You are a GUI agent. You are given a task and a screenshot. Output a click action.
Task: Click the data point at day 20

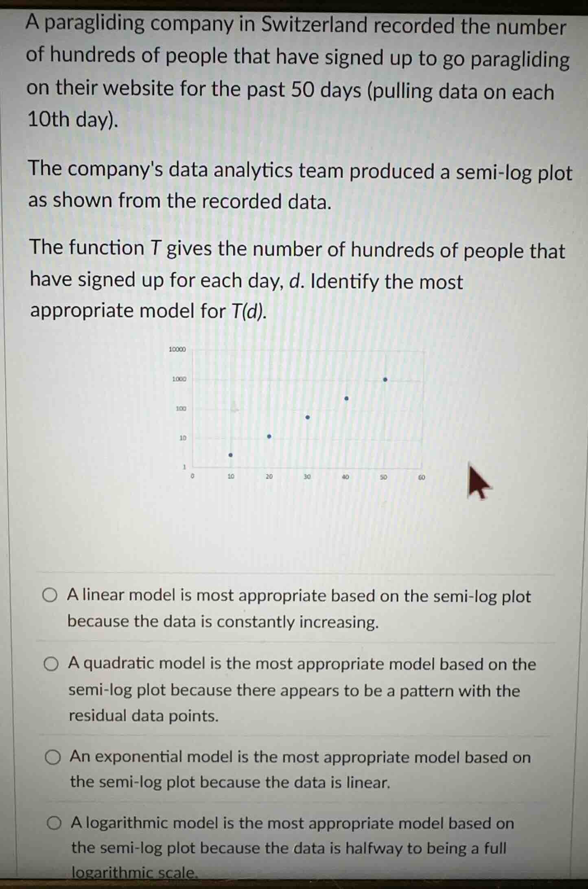(x=269, y=436)
